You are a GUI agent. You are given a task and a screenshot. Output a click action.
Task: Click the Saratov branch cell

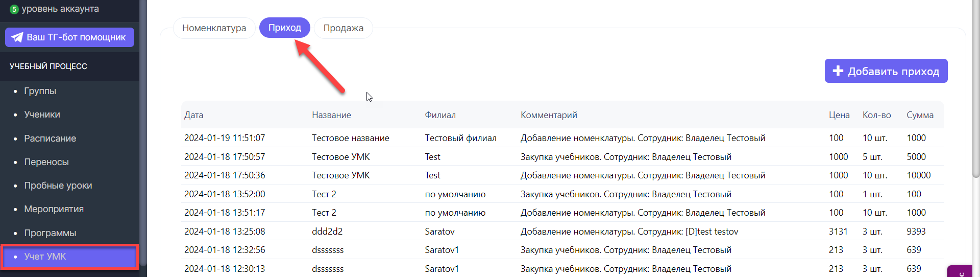coord(439,232)
